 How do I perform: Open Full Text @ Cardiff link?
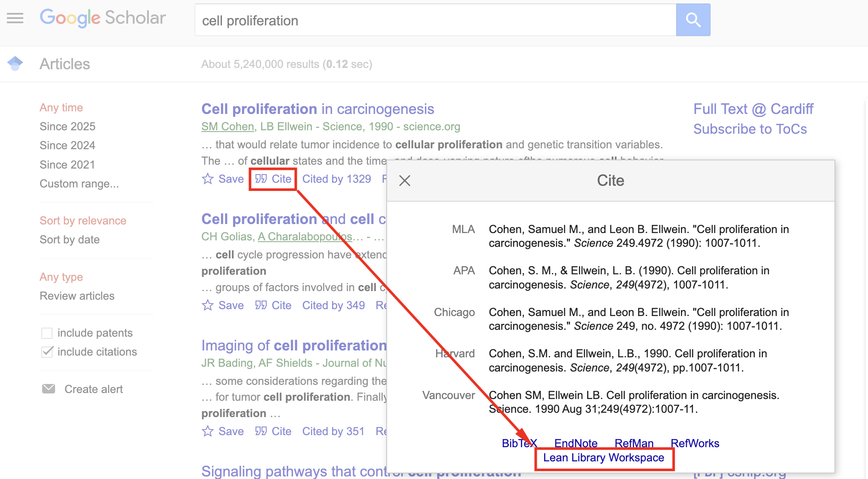point(753,109)
